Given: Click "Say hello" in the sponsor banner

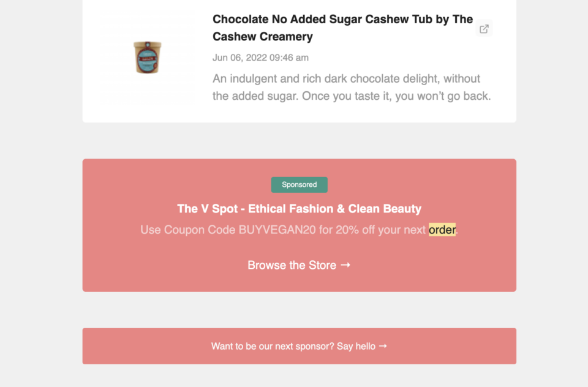Looking at the screenshot, I should click(356, 347).
